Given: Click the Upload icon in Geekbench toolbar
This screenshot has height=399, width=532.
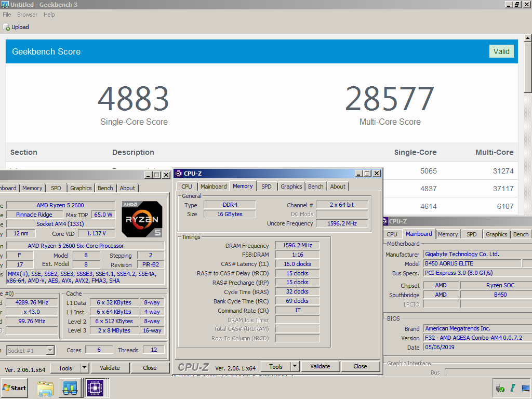Looking at the screenshot, I should click(x=6, y=27).
